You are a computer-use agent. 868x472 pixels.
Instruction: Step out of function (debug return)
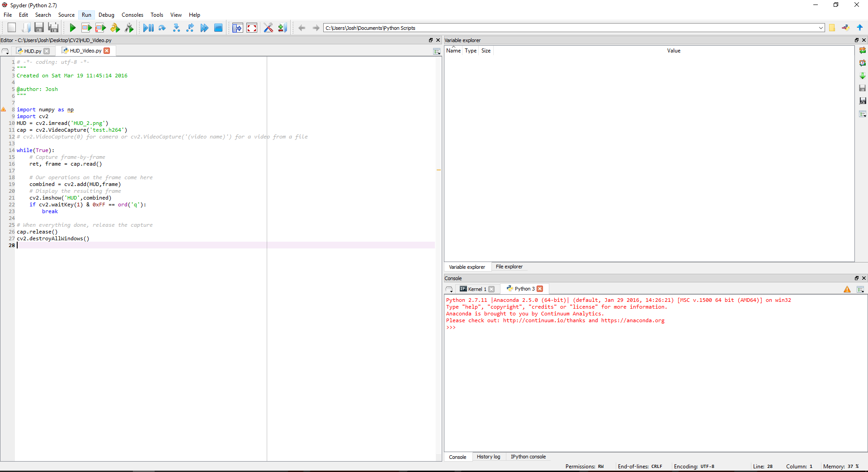click(190, 28)
